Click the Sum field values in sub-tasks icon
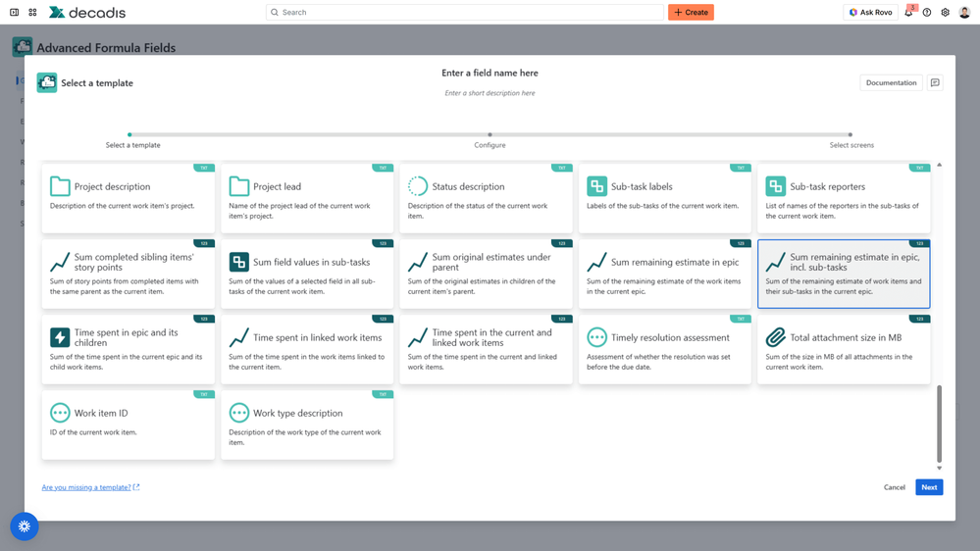This screenshot has width=980, height=551. (x=238, y=262)
